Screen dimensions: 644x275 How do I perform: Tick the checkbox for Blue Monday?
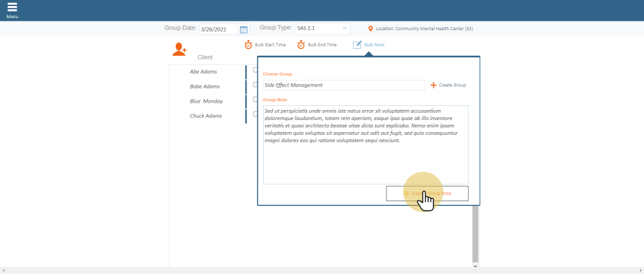coord(255,99)
